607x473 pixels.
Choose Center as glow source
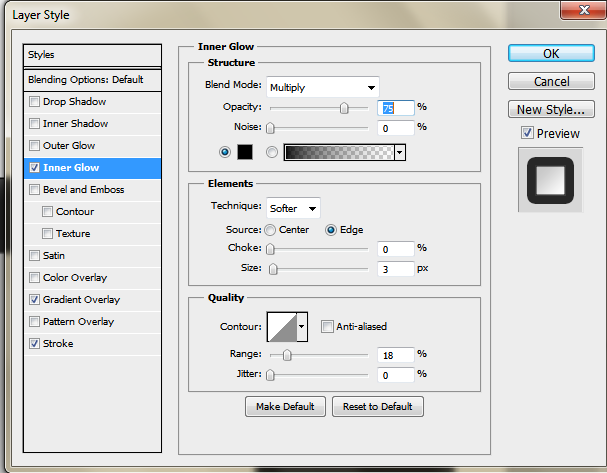point(270,230)
